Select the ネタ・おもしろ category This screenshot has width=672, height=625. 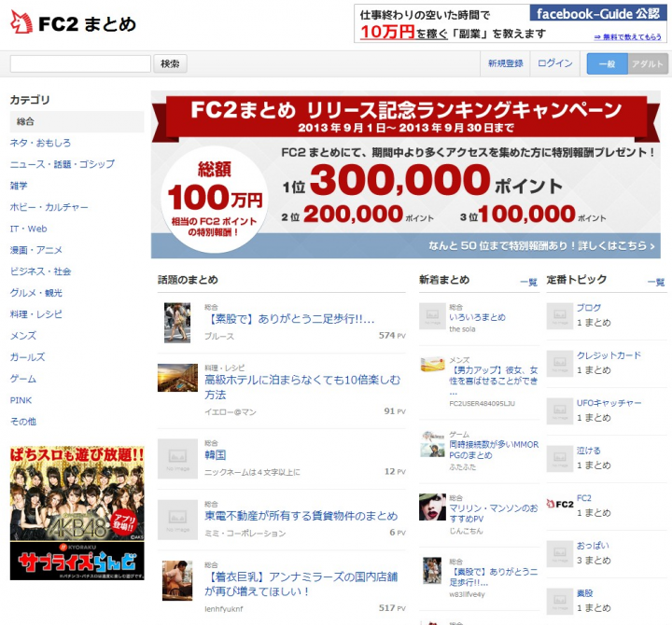(x=40, y=143)
